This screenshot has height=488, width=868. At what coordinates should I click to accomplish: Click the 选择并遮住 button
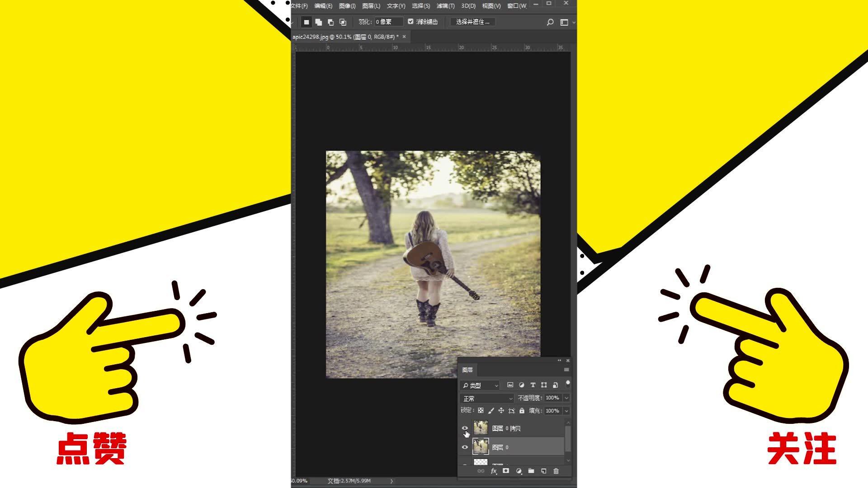click(472, 22)
